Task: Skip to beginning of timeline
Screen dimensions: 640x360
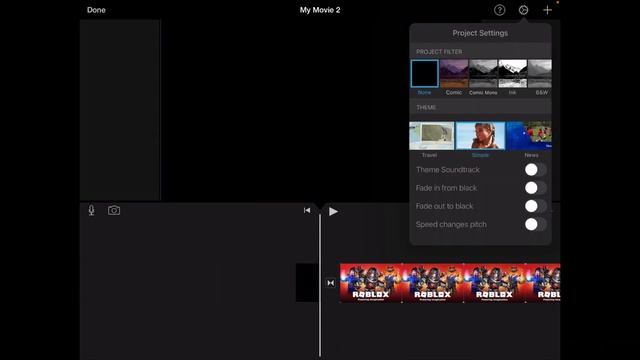Action: pyautogui.click(x=307, y=210)
